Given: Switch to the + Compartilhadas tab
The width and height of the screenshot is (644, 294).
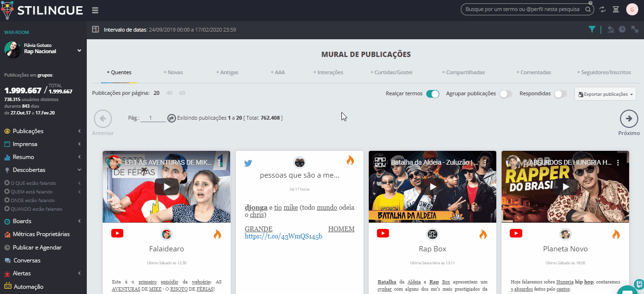Looking at the screenshot, I should click(464, 72).
